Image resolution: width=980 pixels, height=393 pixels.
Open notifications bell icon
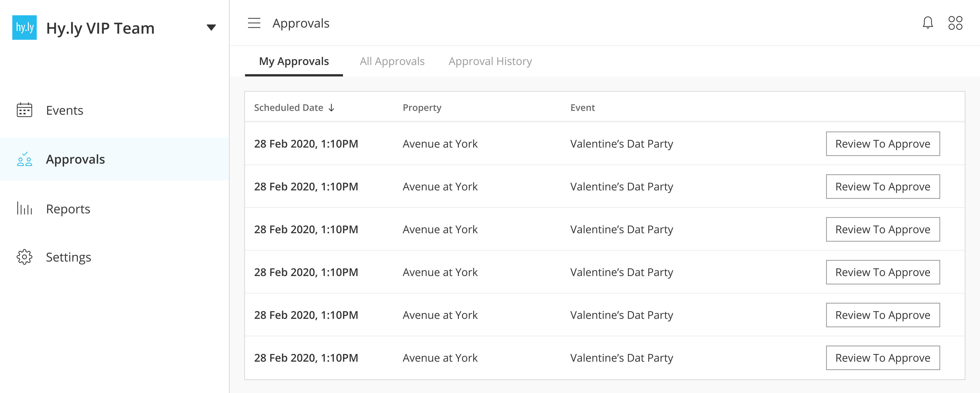point(927,23)
